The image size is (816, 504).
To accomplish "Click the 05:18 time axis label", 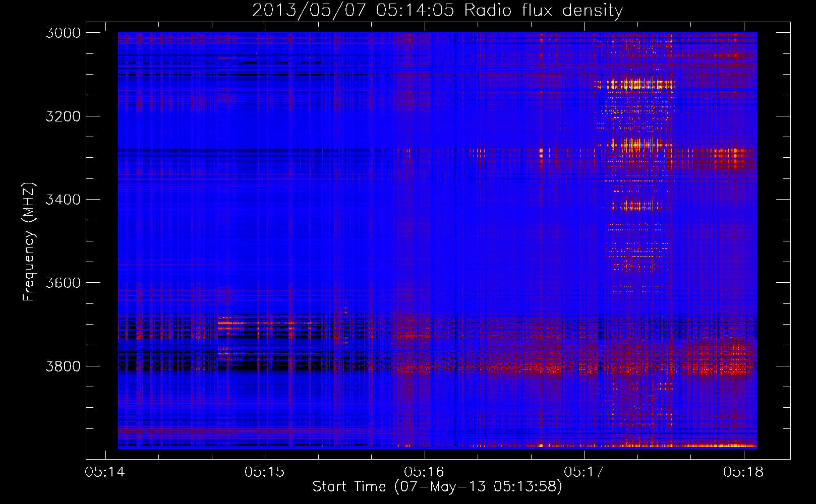I will [743, 472].
